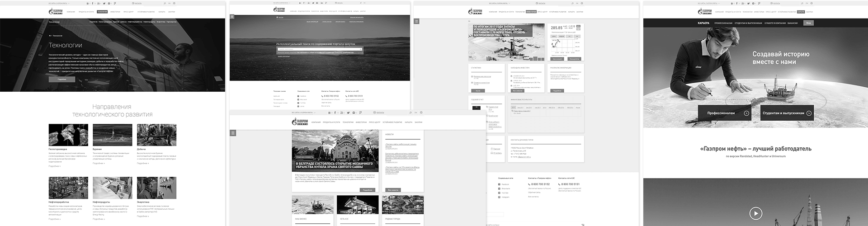Click Подробнее link under Нефтепереработка
Image resolution: width=868 pixels, height=226 pixels.
55,219
